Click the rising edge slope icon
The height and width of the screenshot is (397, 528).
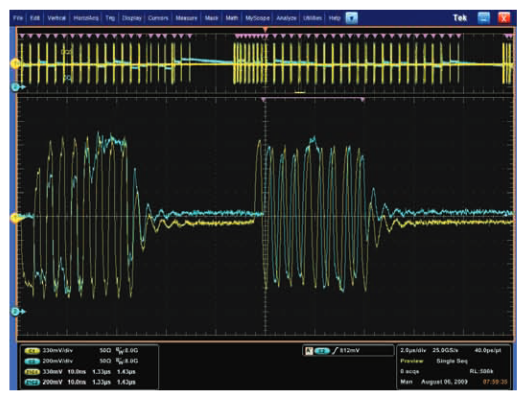click(x=335, y=351)
